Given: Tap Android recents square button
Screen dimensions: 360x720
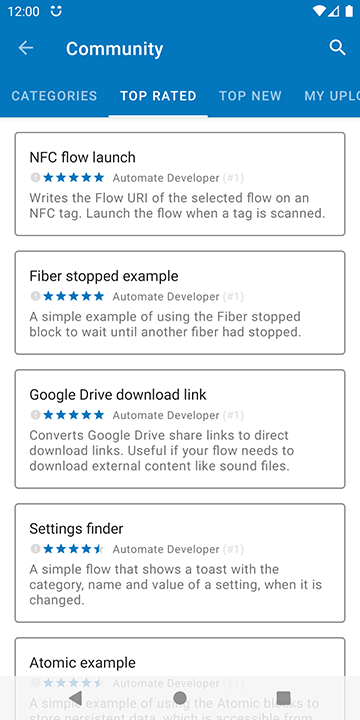Looking at the screenshot, I should click(284, 698).
